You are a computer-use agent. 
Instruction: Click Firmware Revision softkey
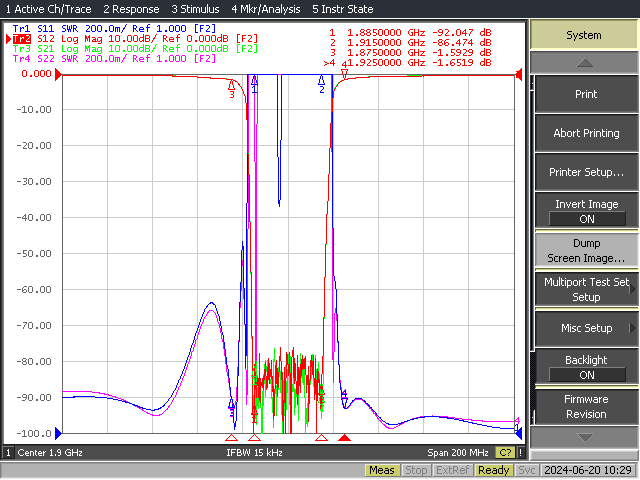coord(586,406)
